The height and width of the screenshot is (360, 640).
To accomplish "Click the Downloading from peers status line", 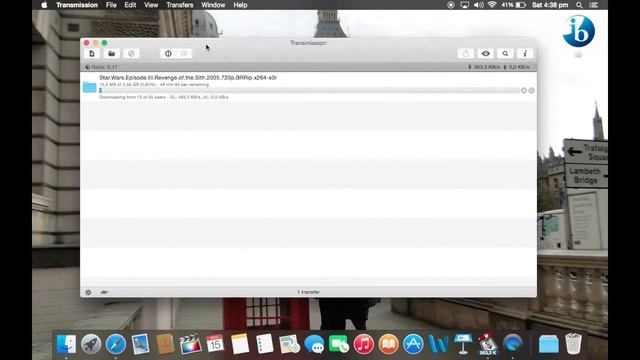I will pos(164,97).
